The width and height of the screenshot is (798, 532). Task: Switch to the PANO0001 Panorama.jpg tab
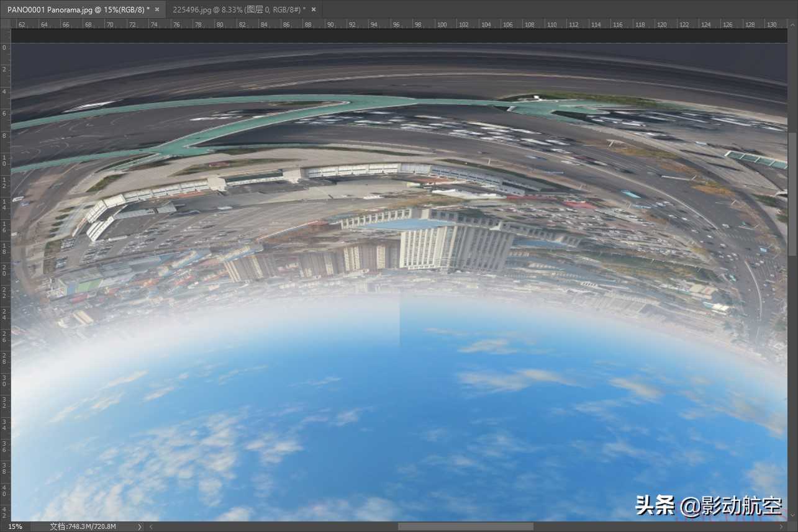pos(78,9)
